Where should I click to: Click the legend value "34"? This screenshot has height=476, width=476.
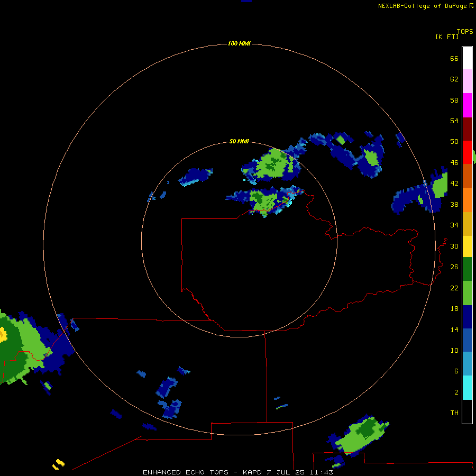pos(454,225)
